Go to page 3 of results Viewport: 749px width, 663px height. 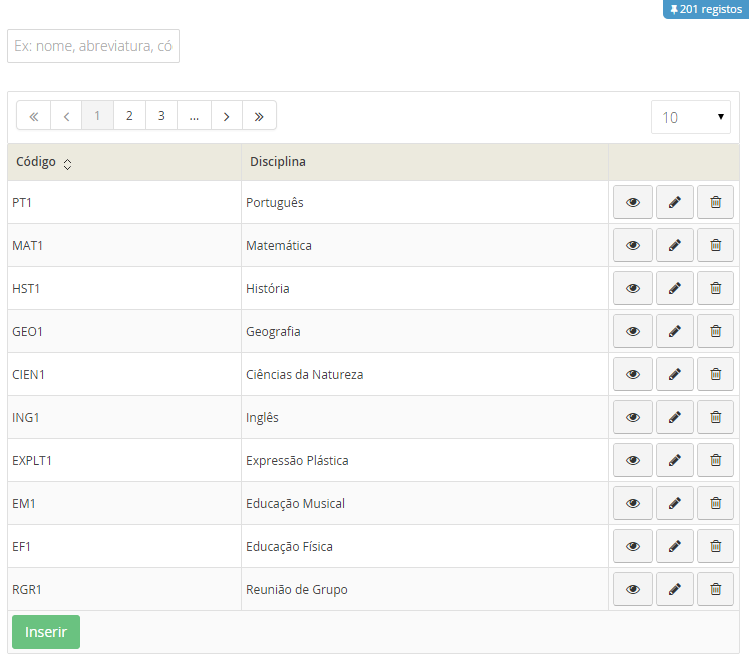(161, 116)
